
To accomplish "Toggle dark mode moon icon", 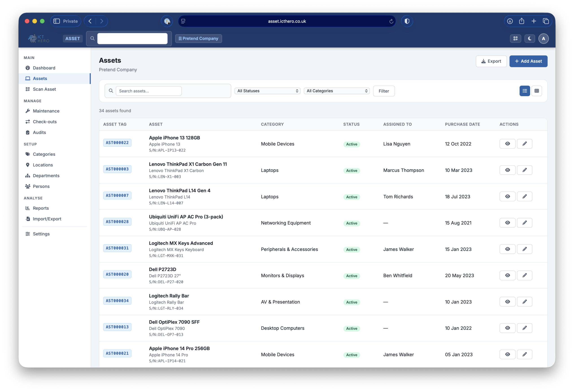I will 530,39.
